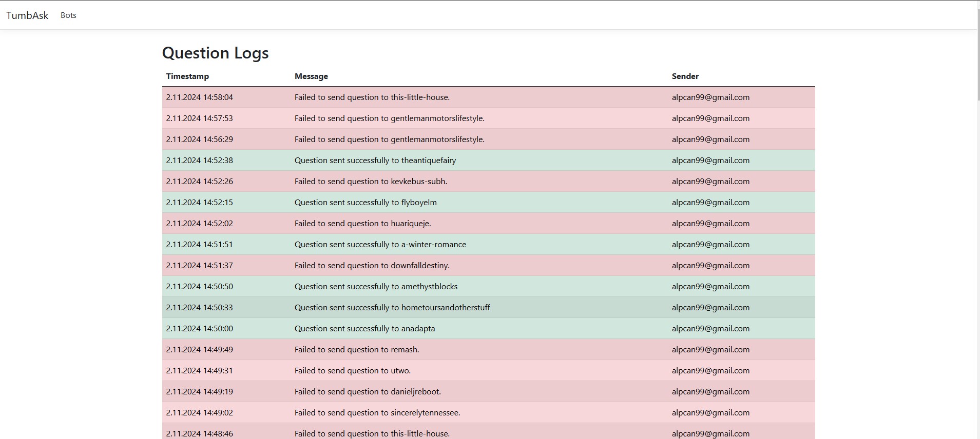Click the Timestamp column header
This screenshot has width=980, height=439.
pyautogui.click(x=187, y=76)
